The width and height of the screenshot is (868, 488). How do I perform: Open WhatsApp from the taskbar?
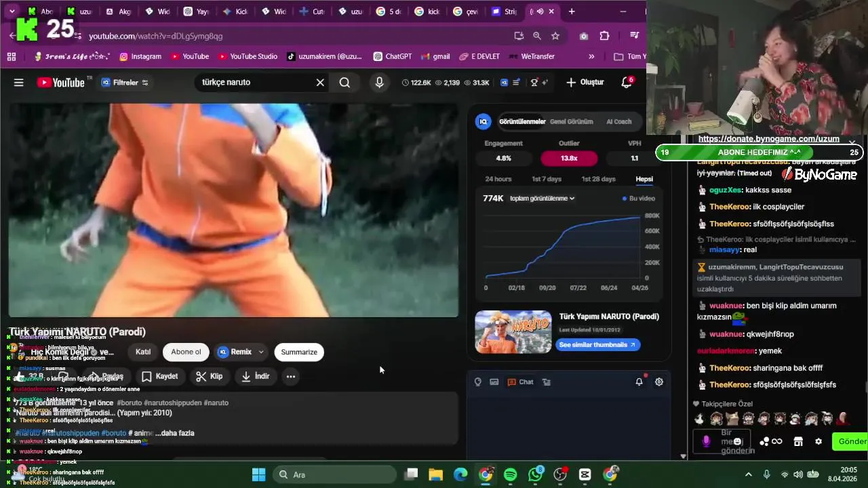point(536,474)
